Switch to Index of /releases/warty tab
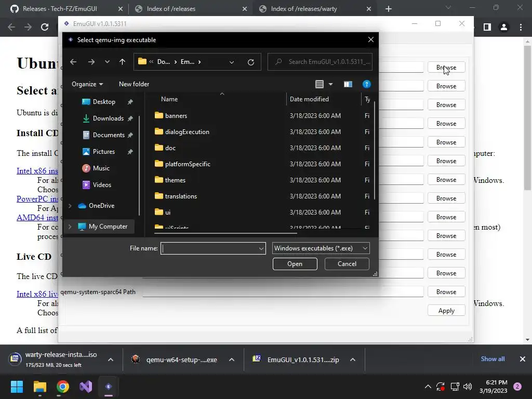Screen dimensions: 532x399 pyautogui.click(x=303, y=9)
